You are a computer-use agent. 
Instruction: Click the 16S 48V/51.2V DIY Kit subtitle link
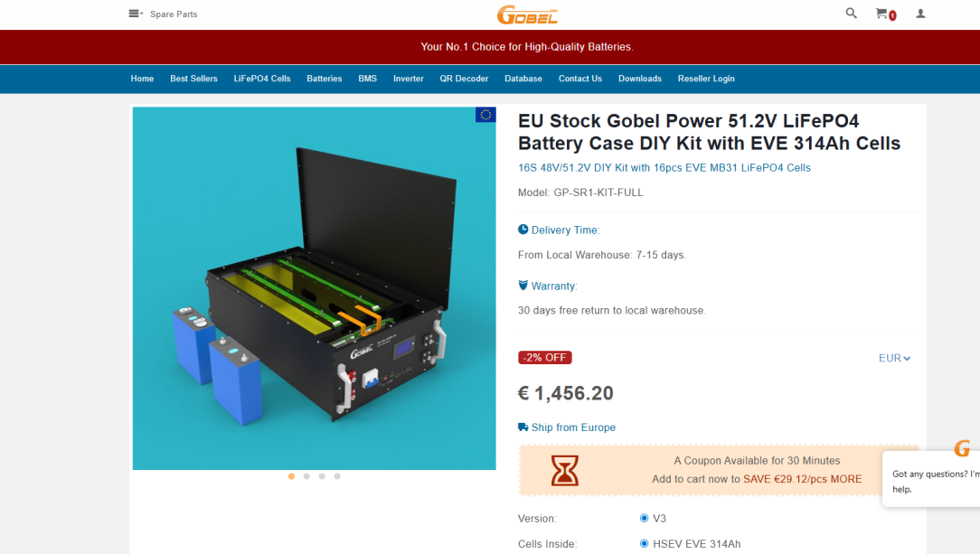pos(664,167)
